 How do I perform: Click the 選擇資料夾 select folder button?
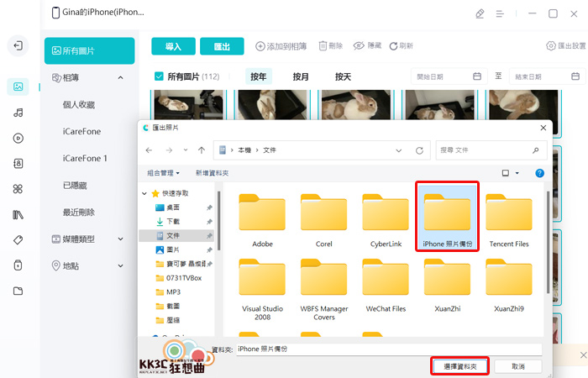pos(460,366)
